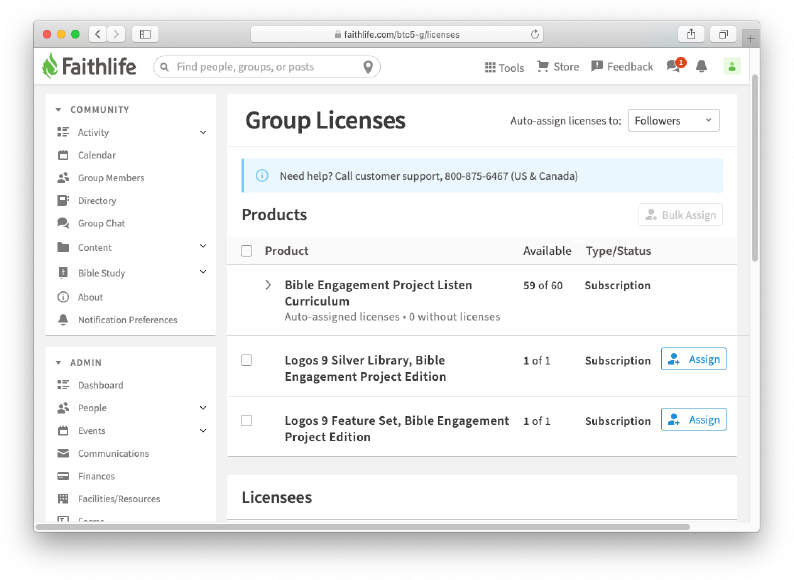Expand the People submenu
Image resolution: width=794 pixels, height=580 pixels.
(203, 408)
